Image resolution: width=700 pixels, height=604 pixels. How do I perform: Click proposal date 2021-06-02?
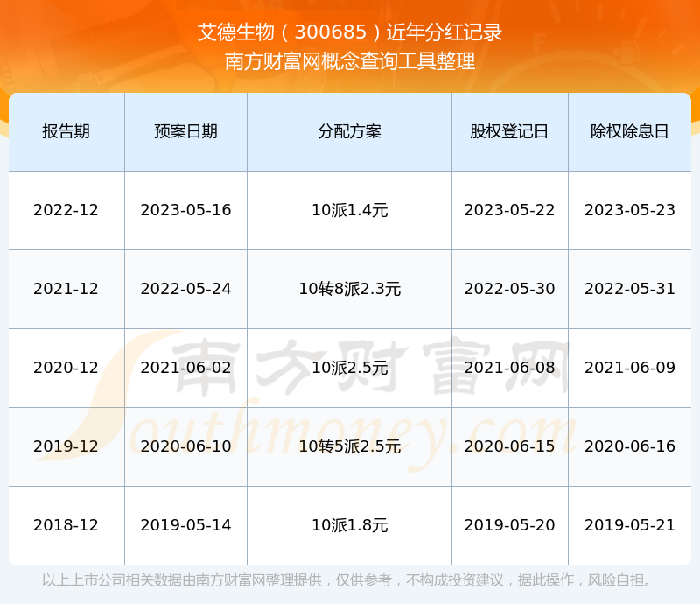[x=185, y=368]
